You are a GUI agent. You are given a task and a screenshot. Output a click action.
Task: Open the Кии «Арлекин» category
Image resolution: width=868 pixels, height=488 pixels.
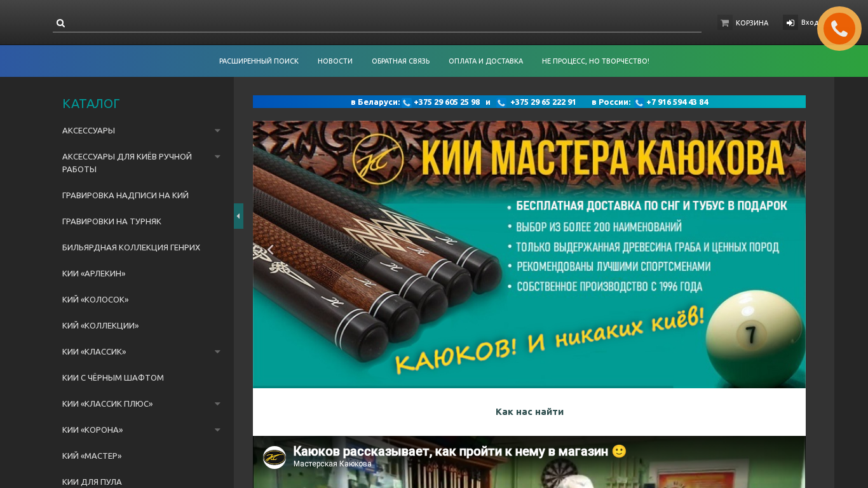94,274
